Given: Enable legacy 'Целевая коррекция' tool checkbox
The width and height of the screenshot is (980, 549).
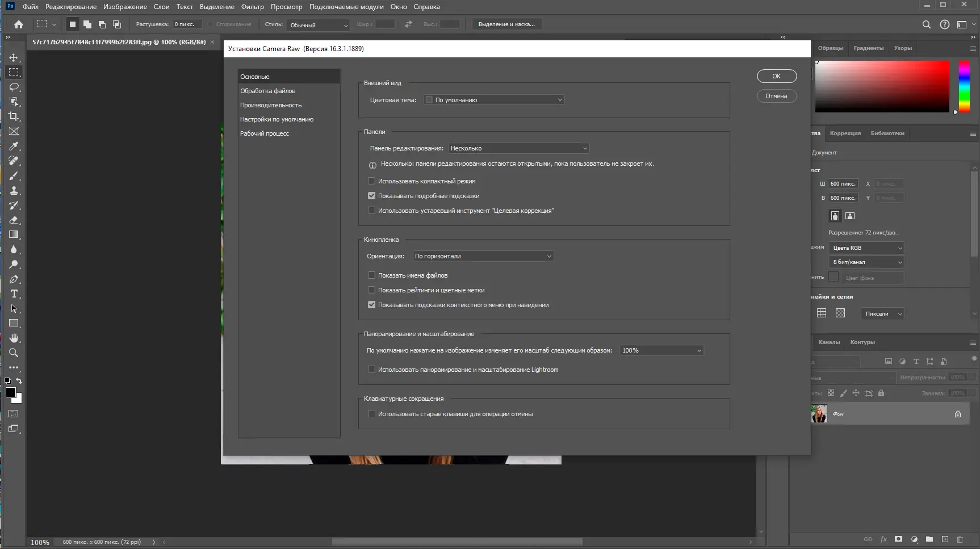Looking at the screenshot, I should click(371, 211).
